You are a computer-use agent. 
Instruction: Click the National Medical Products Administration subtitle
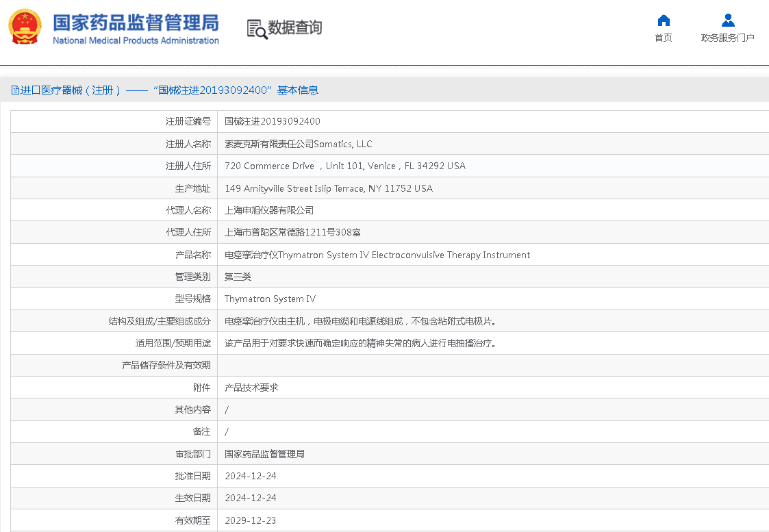click(136, 40)
